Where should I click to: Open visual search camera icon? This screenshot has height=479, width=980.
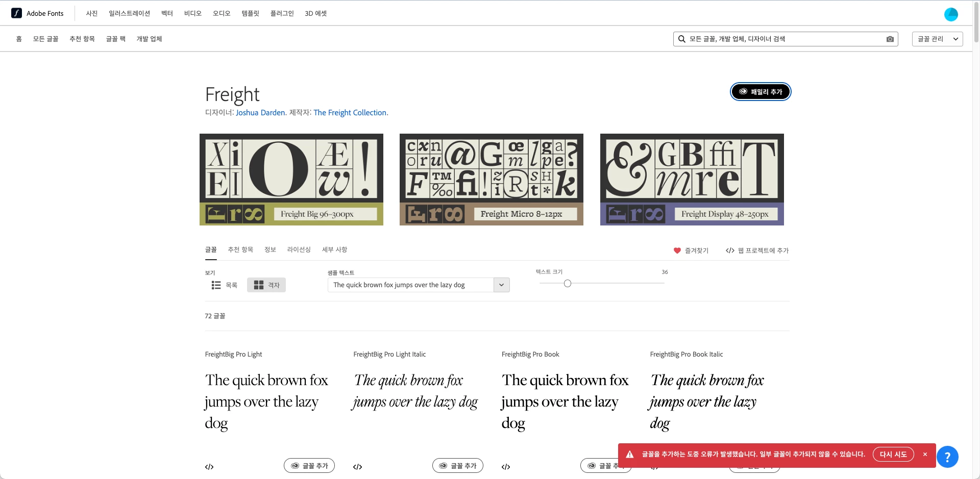[890, 39]
